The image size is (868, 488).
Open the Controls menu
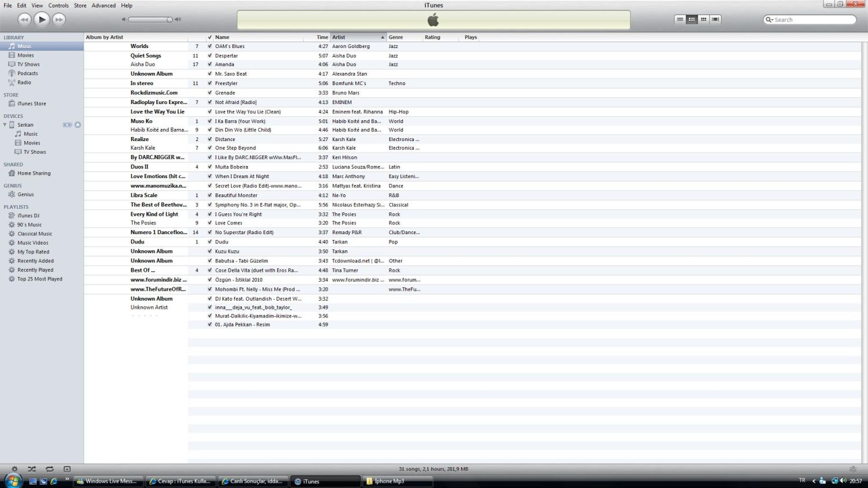tap(58, 5)
